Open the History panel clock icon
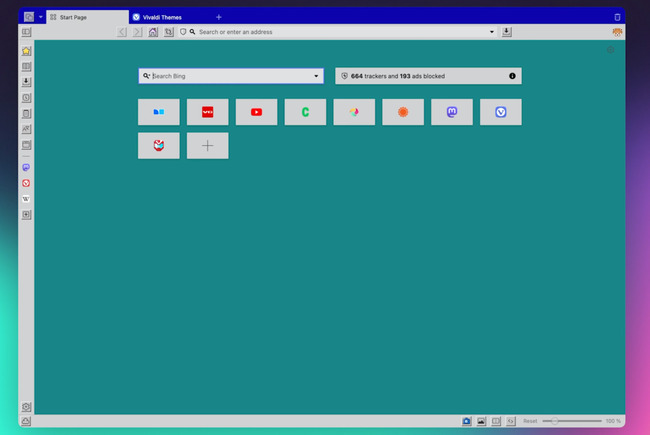This screenshot has height=435, width=650. point(26,97)
